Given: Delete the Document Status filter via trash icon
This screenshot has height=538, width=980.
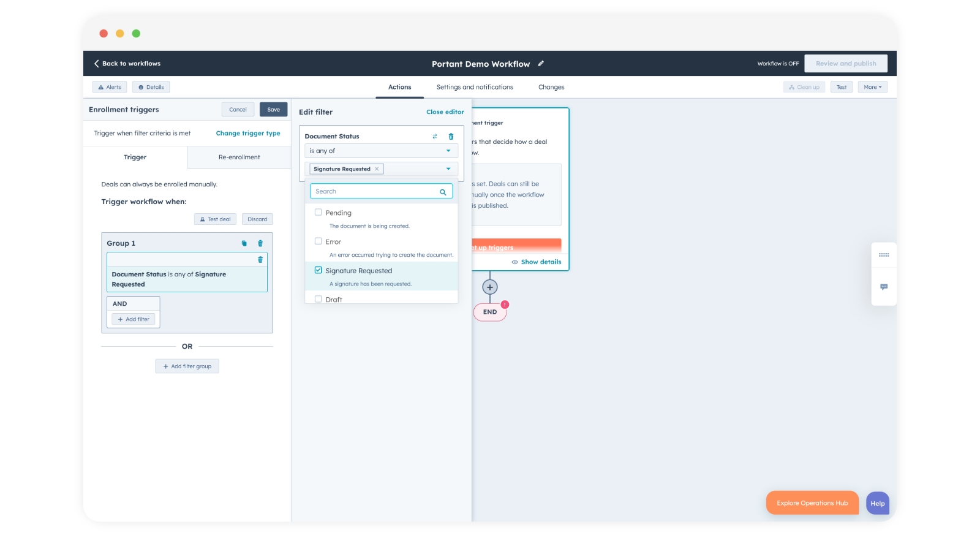Looking at the screenshot, I should [451, 137].
